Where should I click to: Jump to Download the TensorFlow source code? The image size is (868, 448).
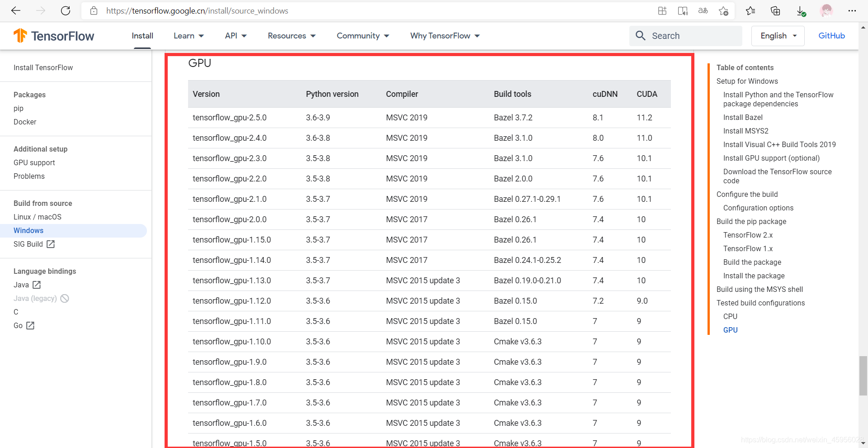778,176
